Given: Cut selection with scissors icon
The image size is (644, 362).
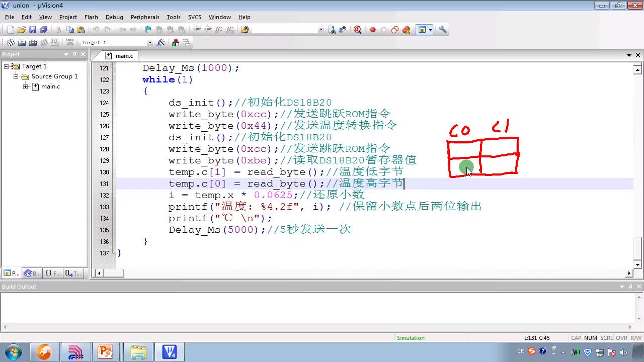Looking at the screenshot, I should (58, 30).
